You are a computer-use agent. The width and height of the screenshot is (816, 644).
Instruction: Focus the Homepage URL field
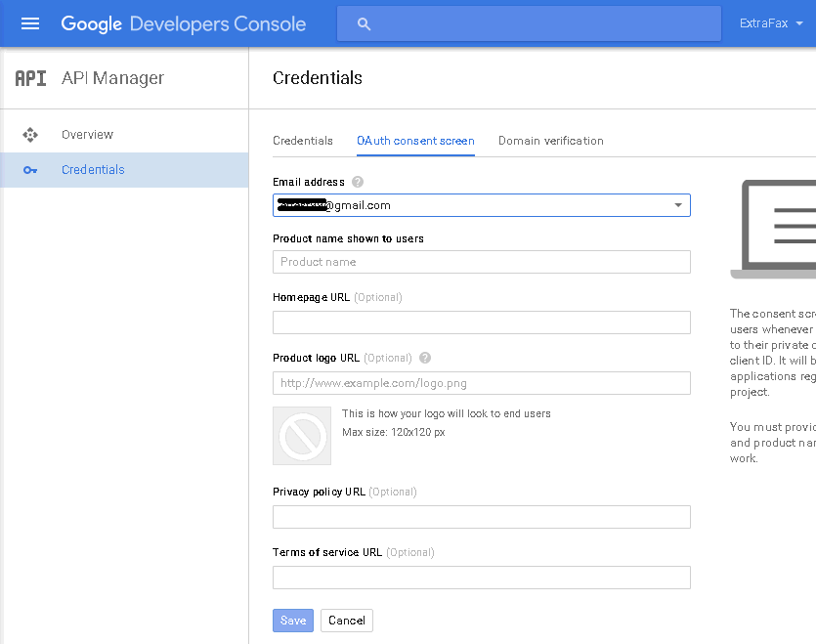(482, 322)
